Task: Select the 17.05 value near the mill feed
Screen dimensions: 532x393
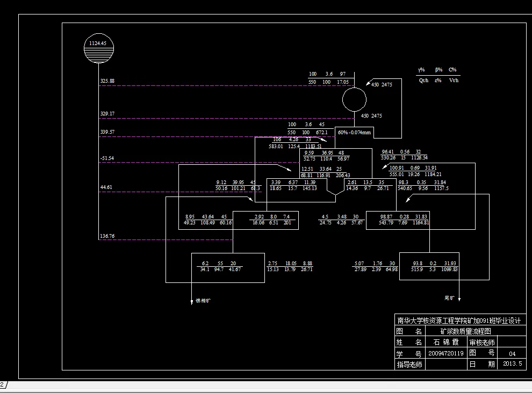Action: 343,82
